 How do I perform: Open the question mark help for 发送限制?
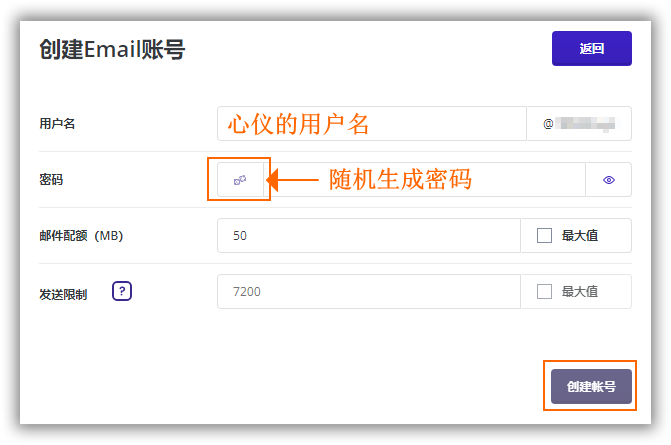tap(122, 292)
